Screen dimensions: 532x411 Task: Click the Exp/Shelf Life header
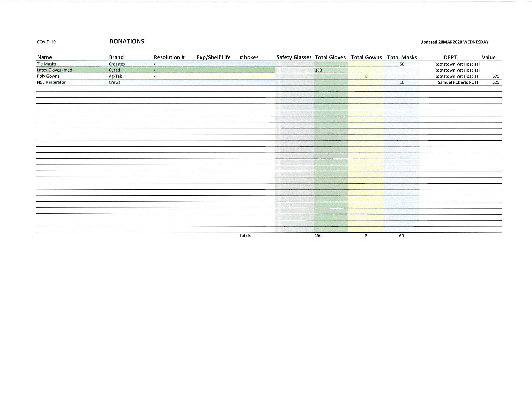tap(214, 57)
